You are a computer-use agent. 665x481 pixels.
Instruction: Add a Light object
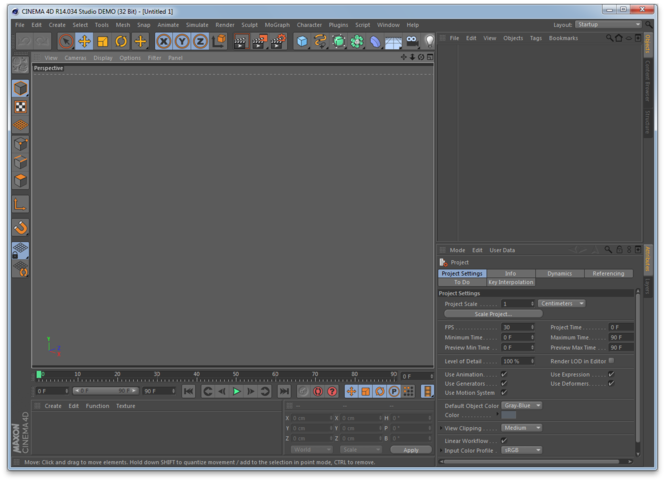429,41
